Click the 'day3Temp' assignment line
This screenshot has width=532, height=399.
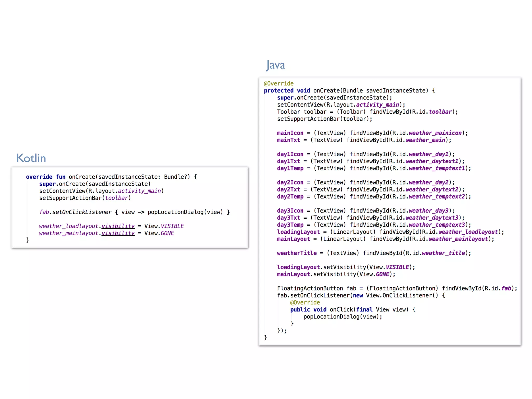[374, 225]
